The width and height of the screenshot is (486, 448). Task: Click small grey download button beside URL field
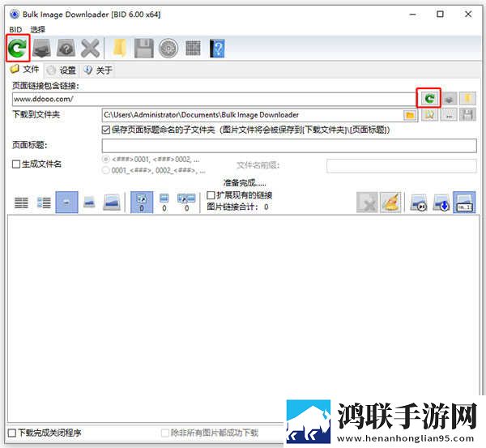pos(449,99)
